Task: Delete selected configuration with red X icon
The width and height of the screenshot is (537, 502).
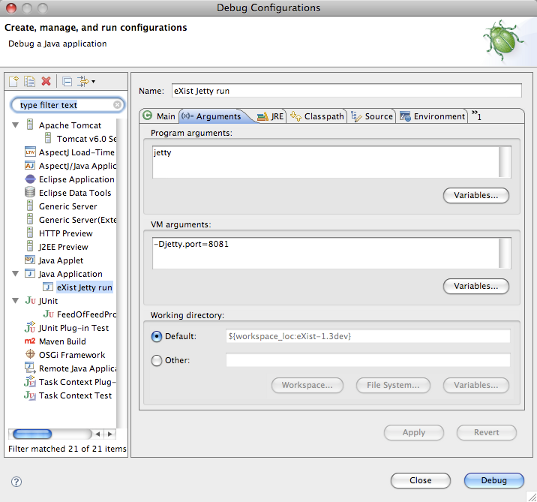Action: (x=46, y=81)
